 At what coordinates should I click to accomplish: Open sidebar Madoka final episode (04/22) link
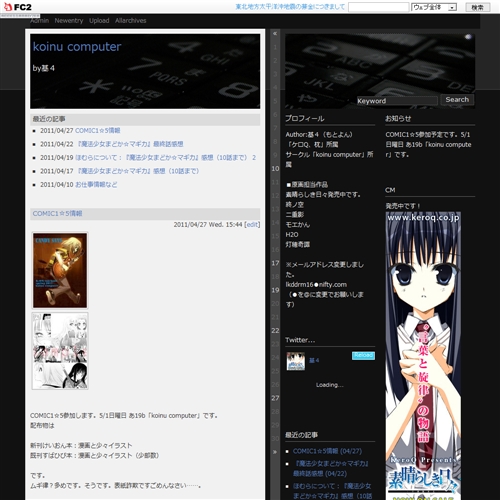pos(331,468)
